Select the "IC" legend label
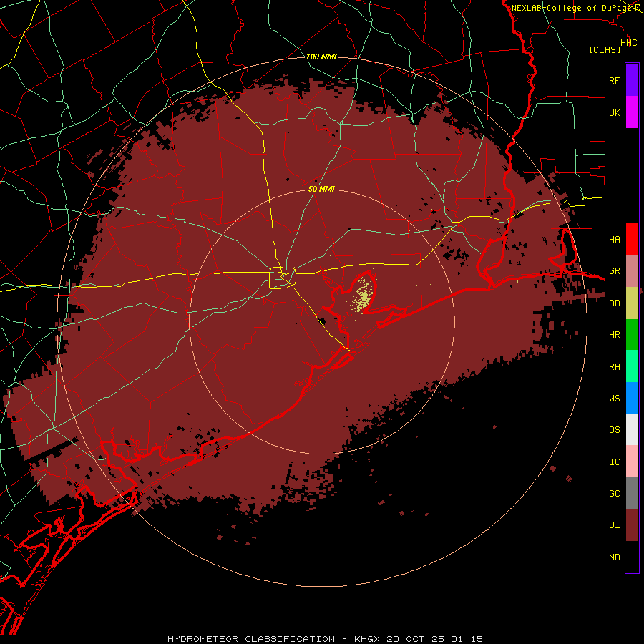Viewport: 644px width, 644px height. (614, 462)
